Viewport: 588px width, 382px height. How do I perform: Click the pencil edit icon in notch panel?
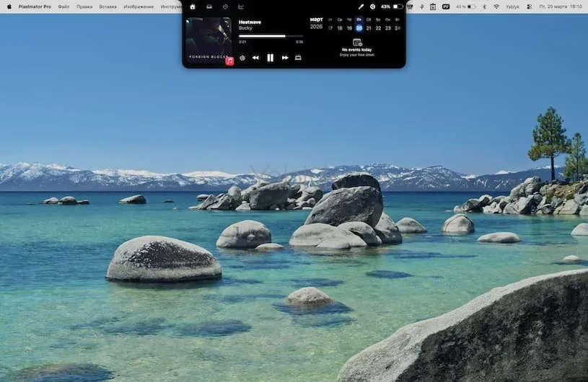point(361,6)
